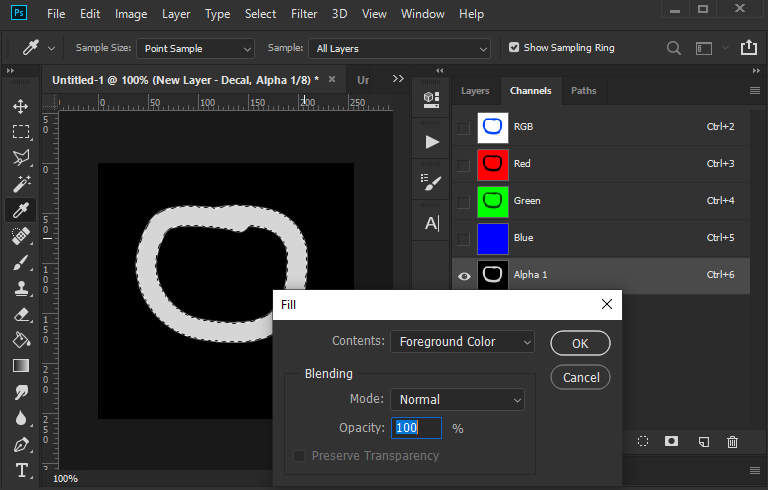Viewport: 768px width, 490px height.
Task: Show the Red channel visibility box
Action: tap(463, 165)
